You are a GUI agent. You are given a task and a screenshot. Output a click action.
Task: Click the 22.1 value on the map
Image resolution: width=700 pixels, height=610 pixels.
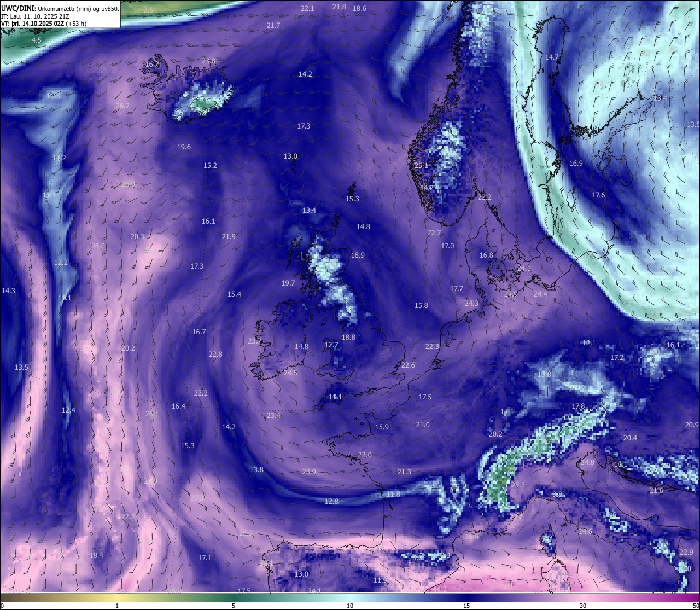point(307,8)
